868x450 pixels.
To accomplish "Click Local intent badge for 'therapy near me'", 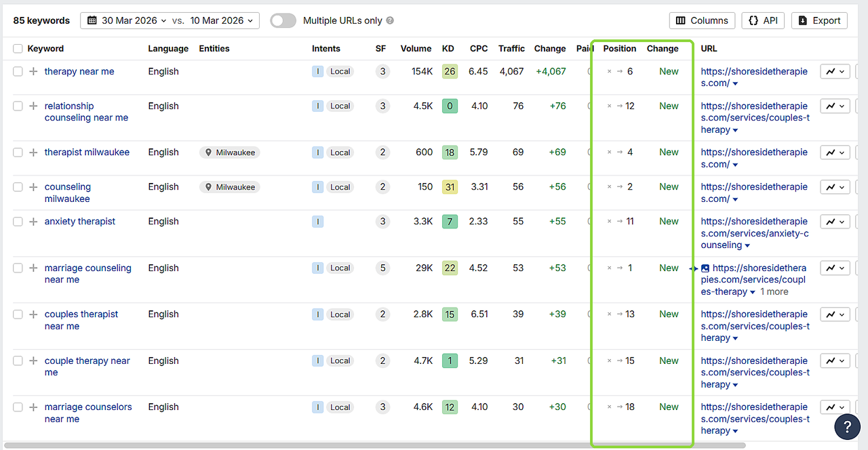I will (x=340, y=71).
